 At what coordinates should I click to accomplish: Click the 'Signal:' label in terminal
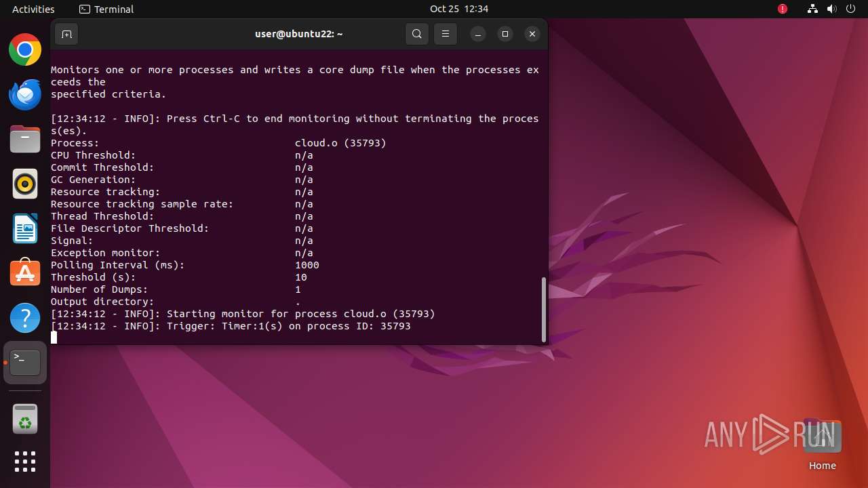pos(72,241)
